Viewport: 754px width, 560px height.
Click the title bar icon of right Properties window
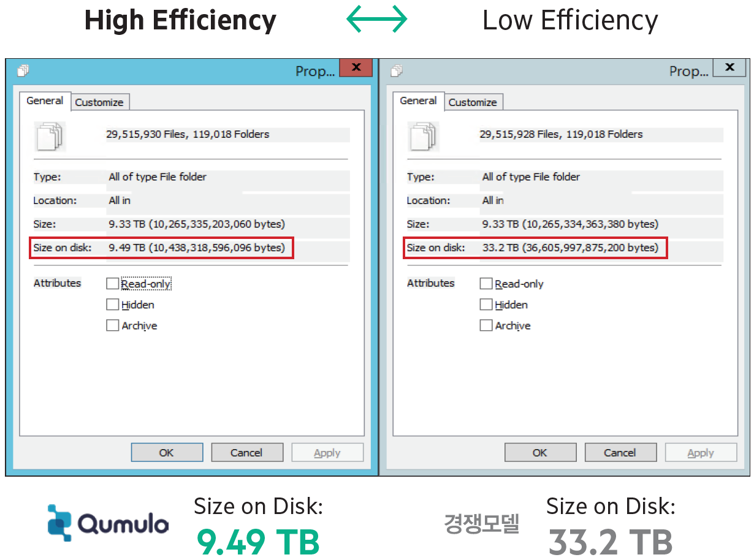pos(397,71)
